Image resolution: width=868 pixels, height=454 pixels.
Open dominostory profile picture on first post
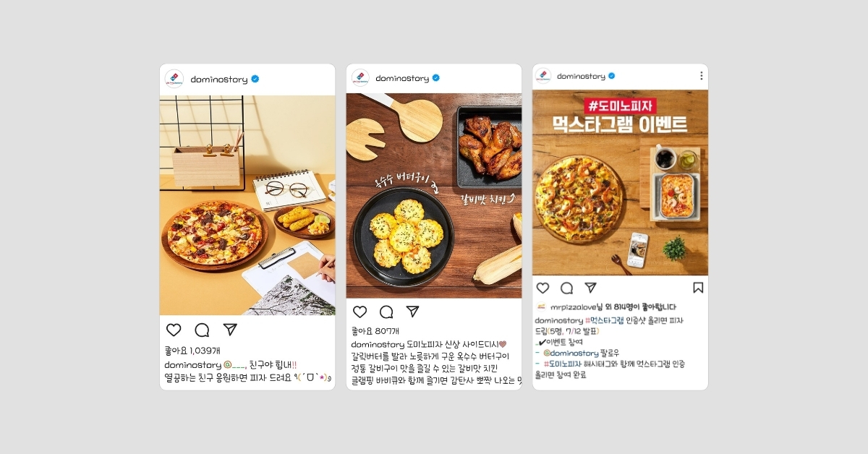tap(174, 79)
